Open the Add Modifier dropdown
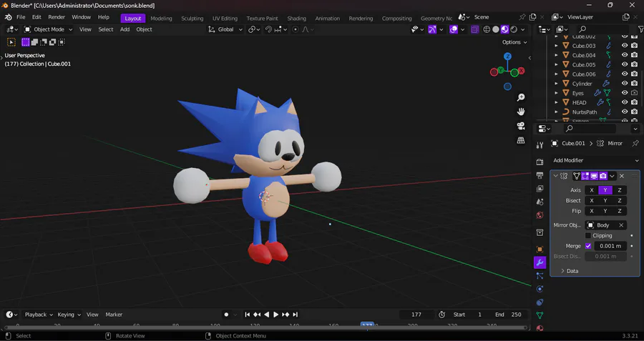The height and width of the screenshot is (341, 644). click(595, 160)
